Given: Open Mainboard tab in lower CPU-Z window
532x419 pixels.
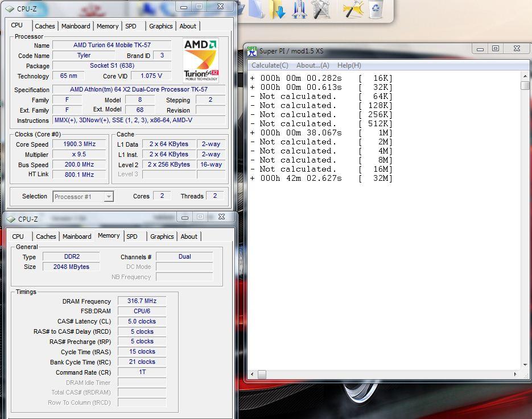Looking at the screenshot, I should pos(77,237).
